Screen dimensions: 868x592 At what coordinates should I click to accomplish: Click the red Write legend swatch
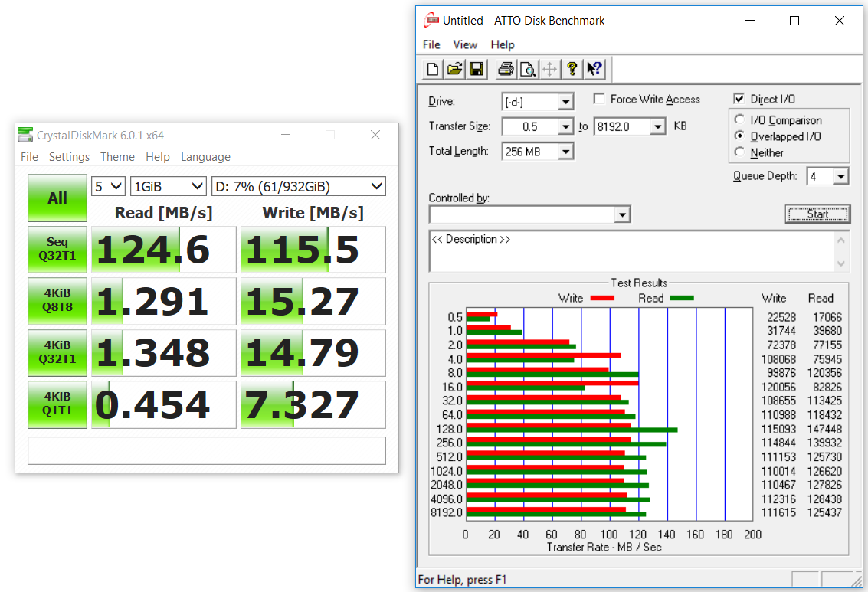602,298
